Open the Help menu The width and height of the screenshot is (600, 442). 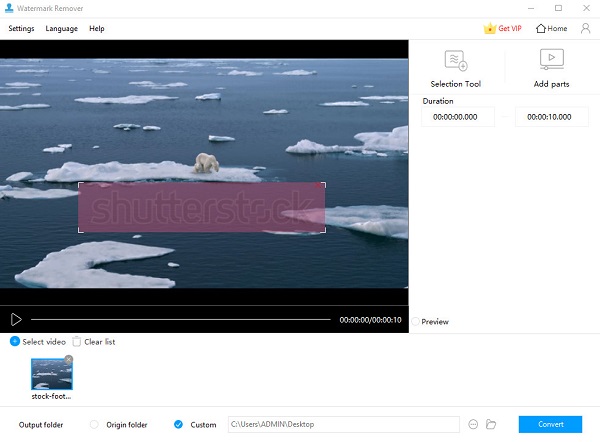coord(96,28)
